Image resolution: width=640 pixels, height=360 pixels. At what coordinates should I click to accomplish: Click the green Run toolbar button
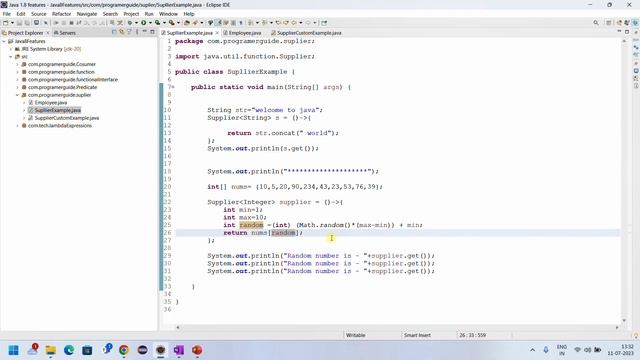(x=144, y=23)
